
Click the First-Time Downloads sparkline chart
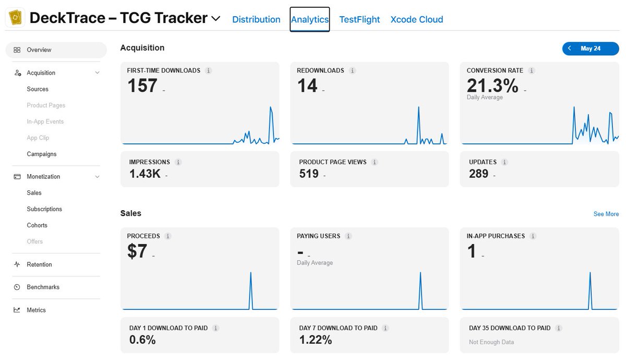point(200,125)
